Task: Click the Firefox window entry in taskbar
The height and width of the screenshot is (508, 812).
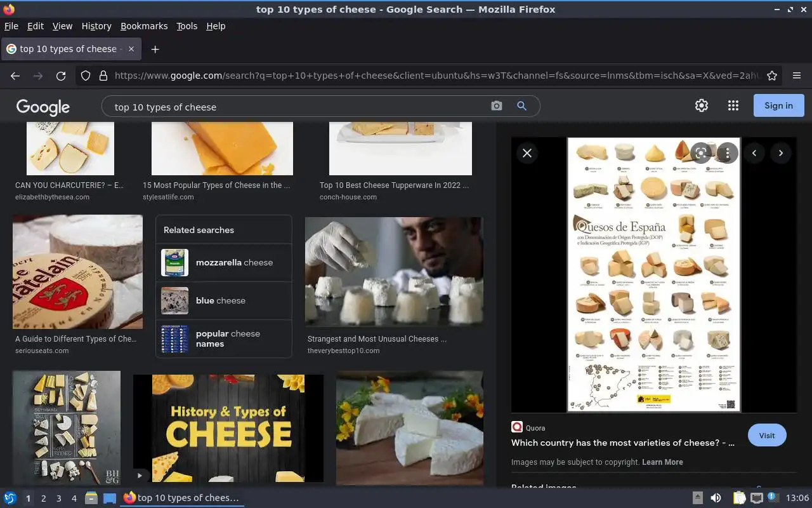Action: click(x=181, y=498)
